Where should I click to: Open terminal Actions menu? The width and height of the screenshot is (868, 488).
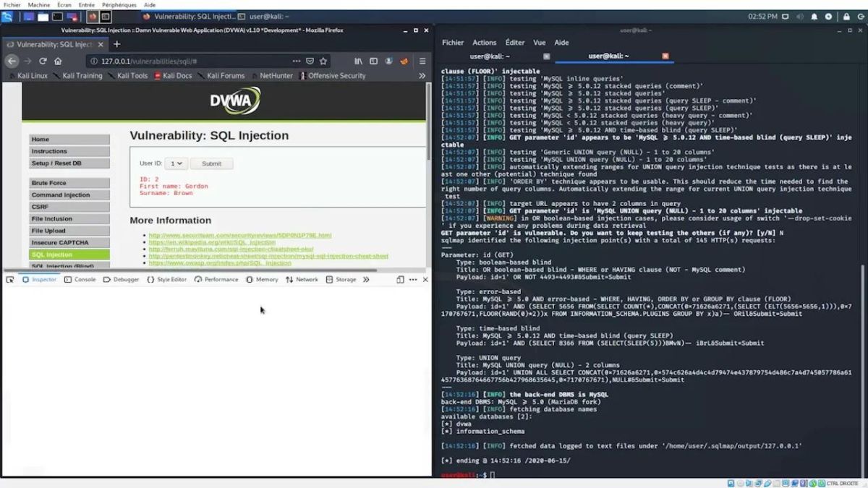[x=485, y=43]
